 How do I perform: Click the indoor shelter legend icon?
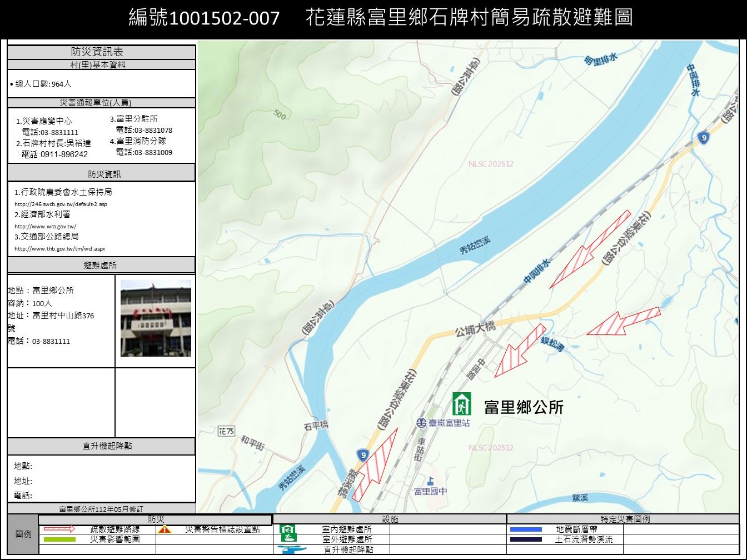coord(288,529)
